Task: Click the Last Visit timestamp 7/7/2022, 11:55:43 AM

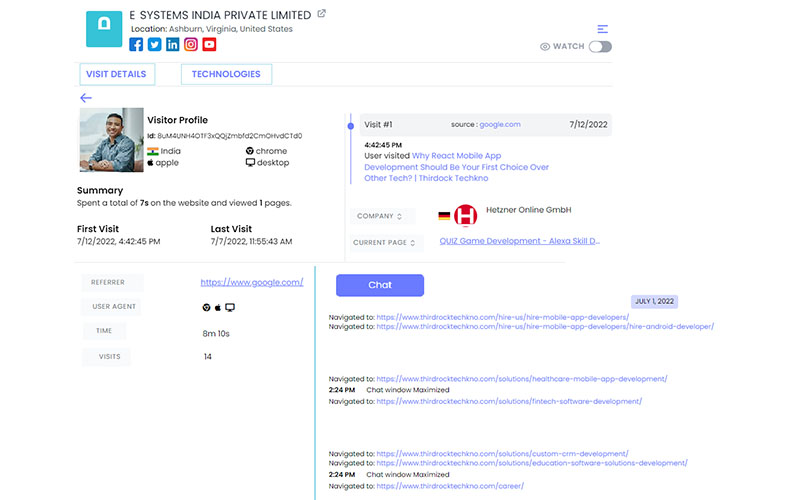Action: [251, 241]
